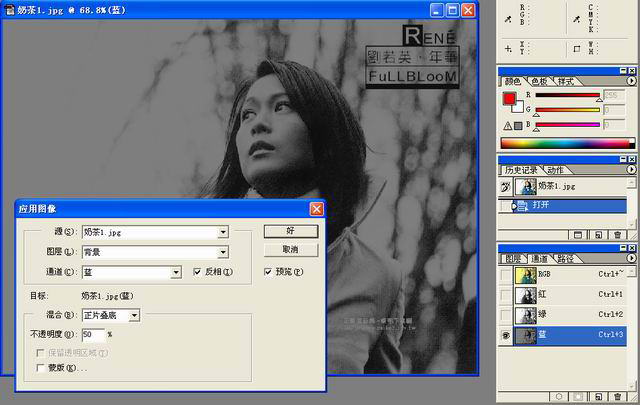Delete current channel with trash icon
The image size is (640, 405).
[x=616, y=396]
